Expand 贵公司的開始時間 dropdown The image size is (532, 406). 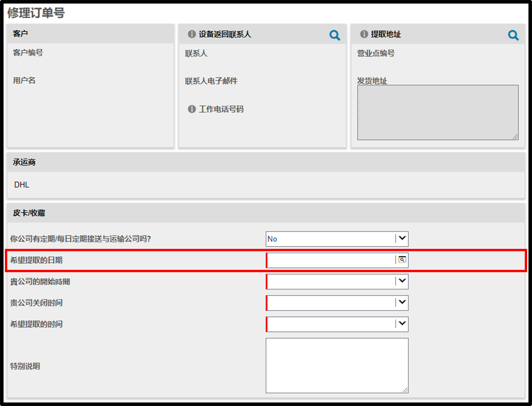point(402,281)
